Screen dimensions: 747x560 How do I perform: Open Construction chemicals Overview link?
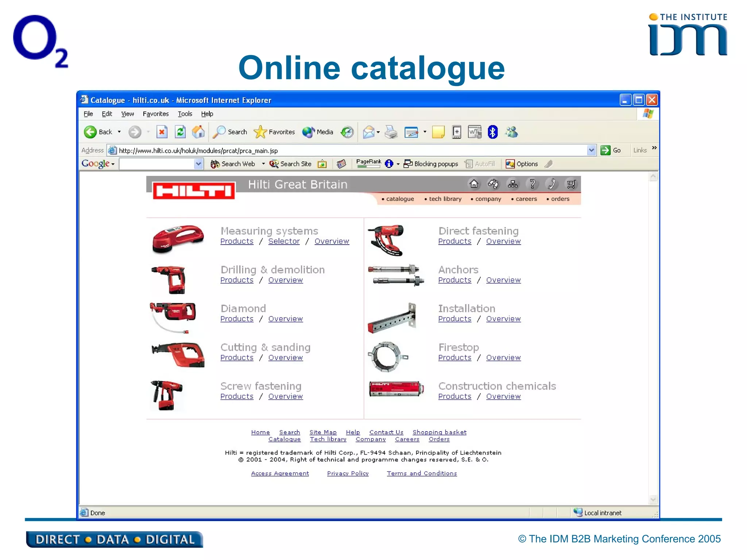click(x=503, y=396)
